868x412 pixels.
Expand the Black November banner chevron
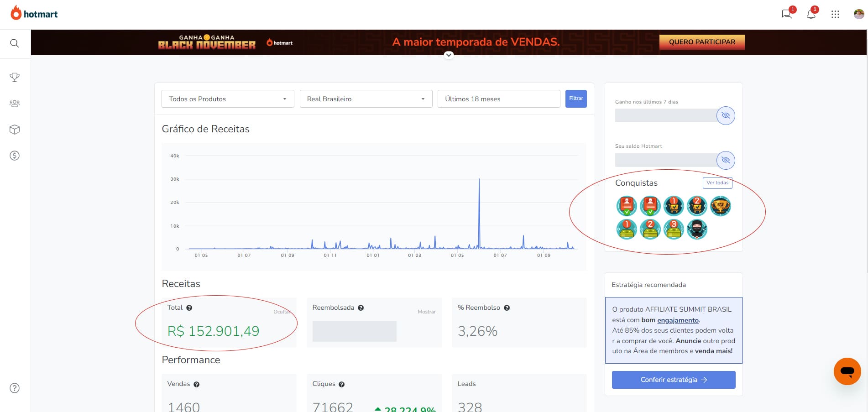(x=449, y=55)
